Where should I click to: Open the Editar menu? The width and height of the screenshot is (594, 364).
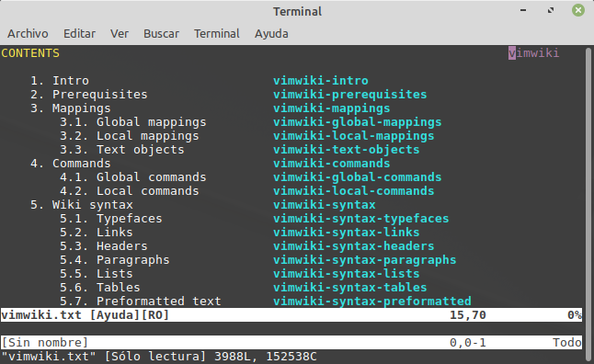[x=79, y=34]
